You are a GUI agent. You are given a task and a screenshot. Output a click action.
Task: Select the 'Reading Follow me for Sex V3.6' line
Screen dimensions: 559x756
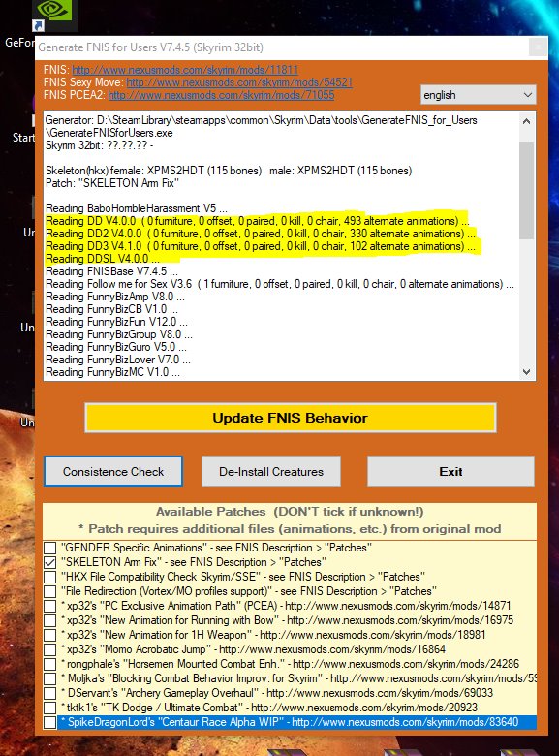[x=279, y=284]
